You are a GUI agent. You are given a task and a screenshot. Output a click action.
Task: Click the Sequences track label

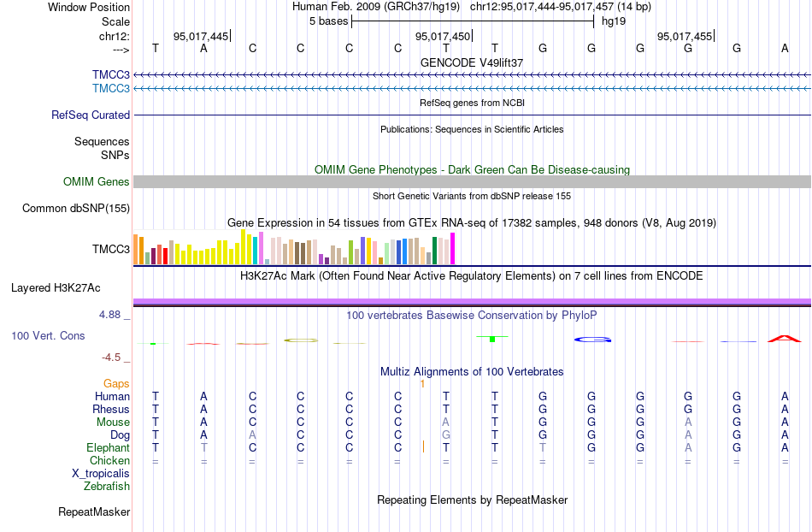[x=102, y=141]
